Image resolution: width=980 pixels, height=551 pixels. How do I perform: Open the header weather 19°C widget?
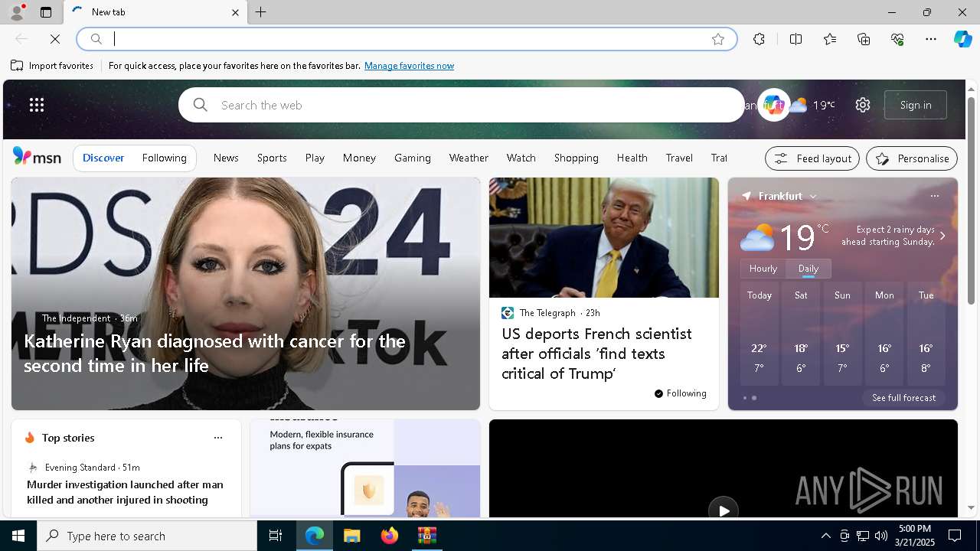pyautogui.click(x=813, y=105)
